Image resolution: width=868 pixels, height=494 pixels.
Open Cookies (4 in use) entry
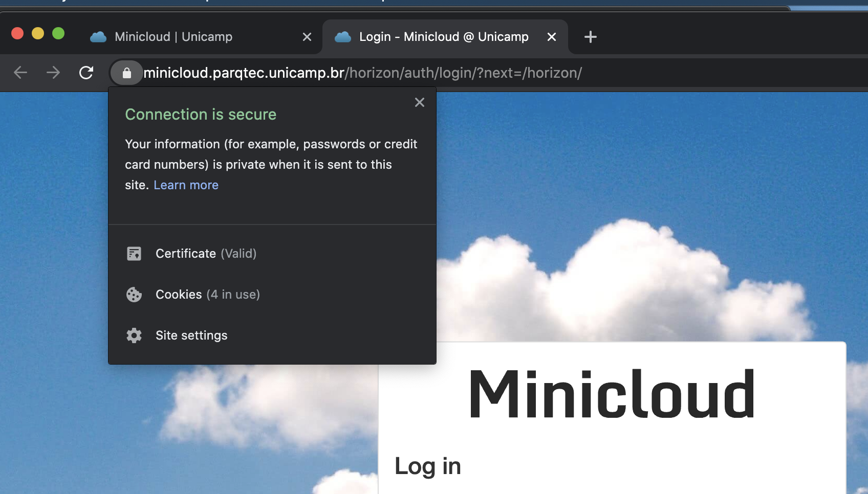(272, 295)
